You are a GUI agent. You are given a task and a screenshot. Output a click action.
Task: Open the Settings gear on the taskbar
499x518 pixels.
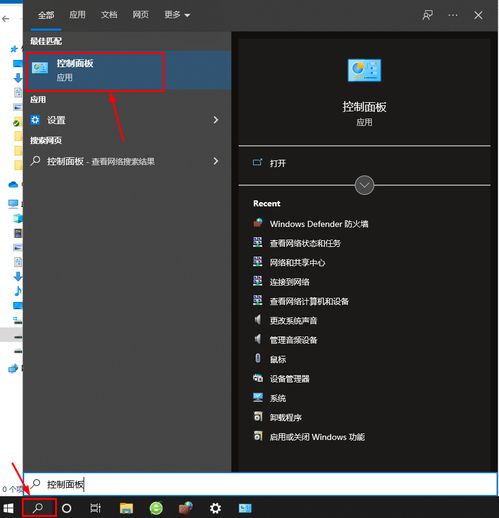[215, 508]
